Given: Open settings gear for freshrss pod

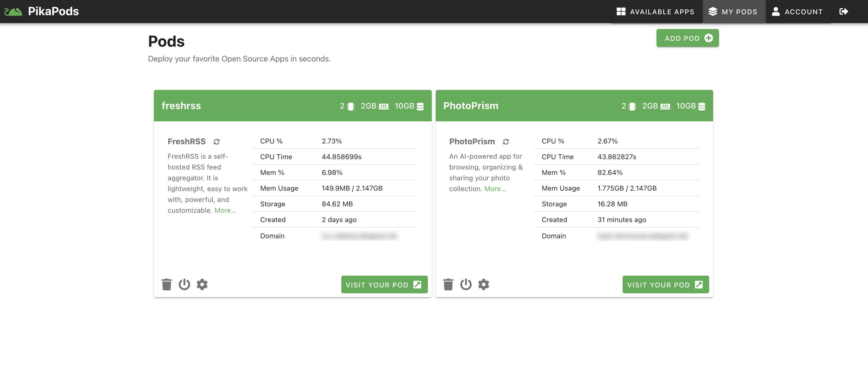Looking at the screenshot, I should (x=202, y=284).
